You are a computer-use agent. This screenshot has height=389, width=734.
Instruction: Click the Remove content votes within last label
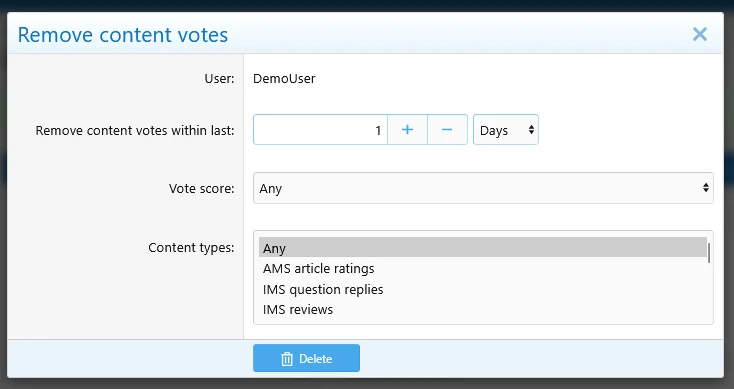pos(135,130)
